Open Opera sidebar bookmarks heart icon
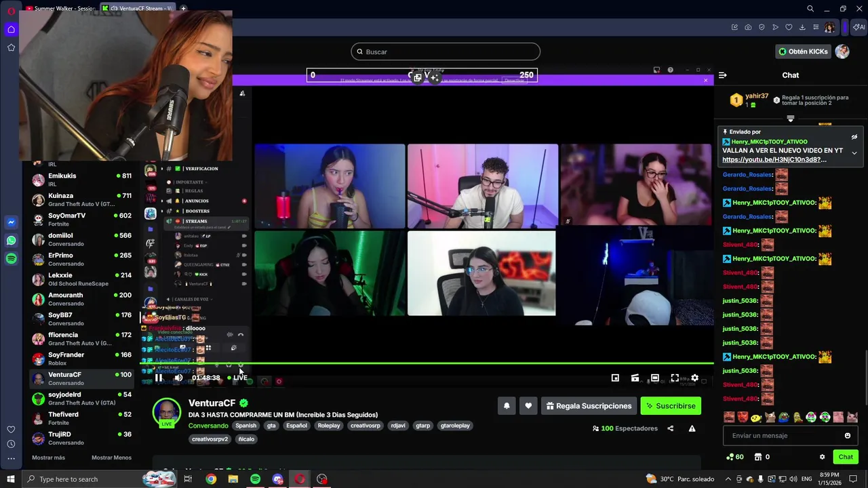 (x=11, y=429)
